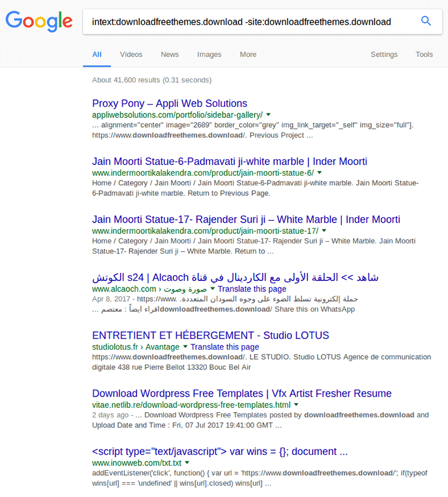The image size is (448, 497).
Task: Open Jain Moorti Statue-6-Padmavati result
Action: pos(230,162)
